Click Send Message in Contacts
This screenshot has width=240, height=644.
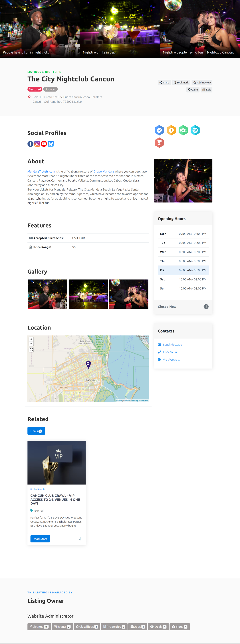click(172, 345)
